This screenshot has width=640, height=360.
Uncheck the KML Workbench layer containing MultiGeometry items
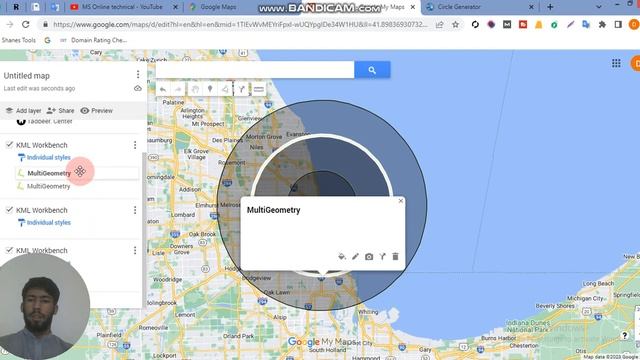[x=9, y=144]
